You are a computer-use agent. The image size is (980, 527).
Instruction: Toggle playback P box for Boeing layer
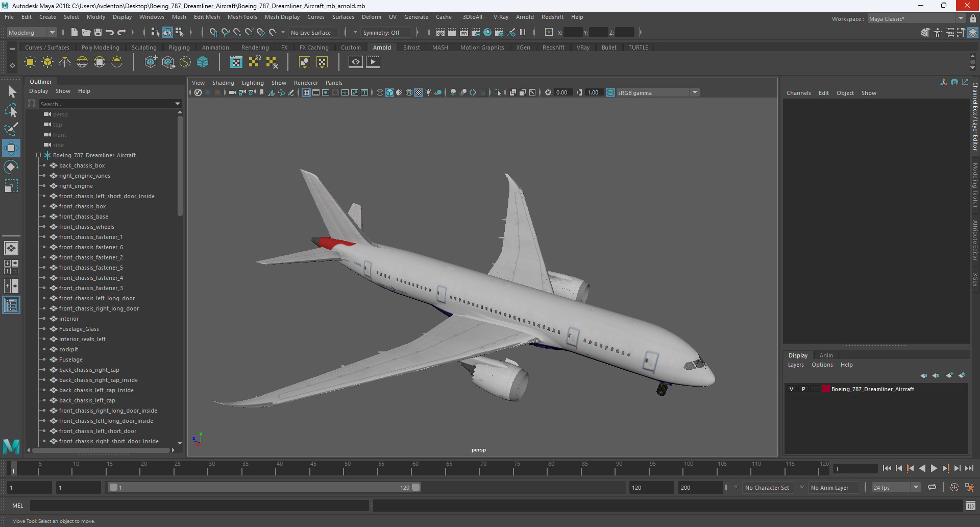pos(803,389)
